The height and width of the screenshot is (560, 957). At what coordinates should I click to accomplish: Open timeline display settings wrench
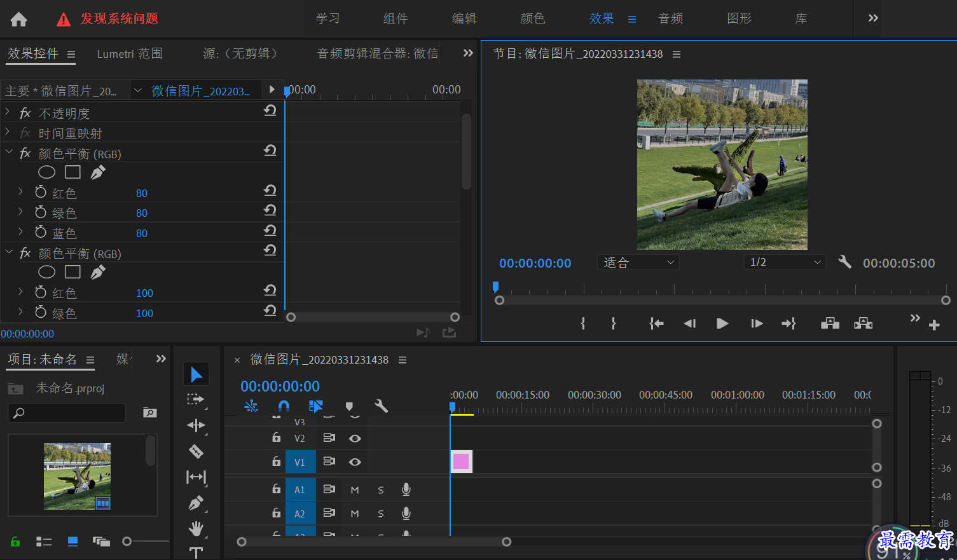[x=381, y=406]
